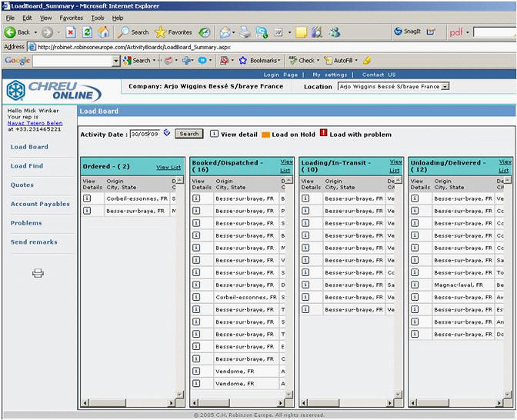View details of Corbeil-essonnes load in Ordered
Screen dimensions: 517x420
pyautogui.click(x=87, y=198)
